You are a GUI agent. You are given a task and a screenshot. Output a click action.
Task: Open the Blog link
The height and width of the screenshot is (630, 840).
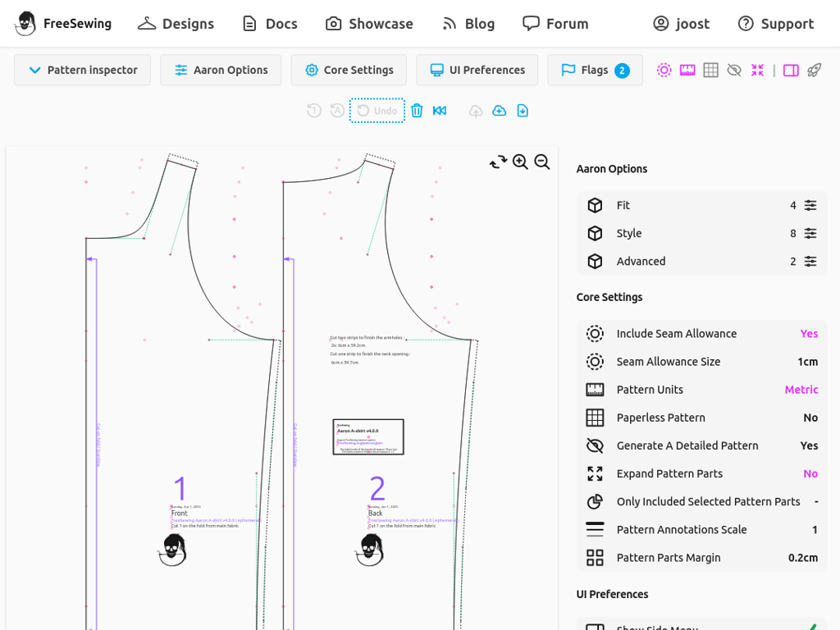pyautogui.click(x=468, y=24)
